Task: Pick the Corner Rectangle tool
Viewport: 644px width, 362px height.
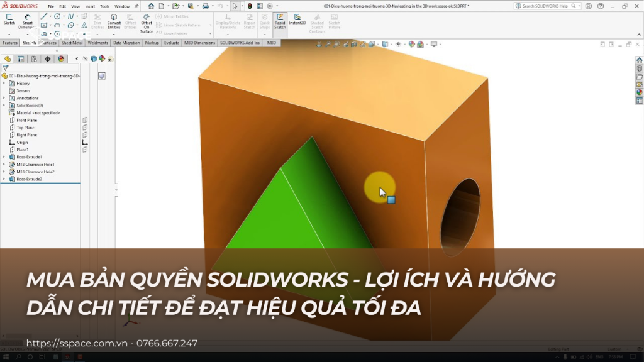Action: [x=43, y=25]
